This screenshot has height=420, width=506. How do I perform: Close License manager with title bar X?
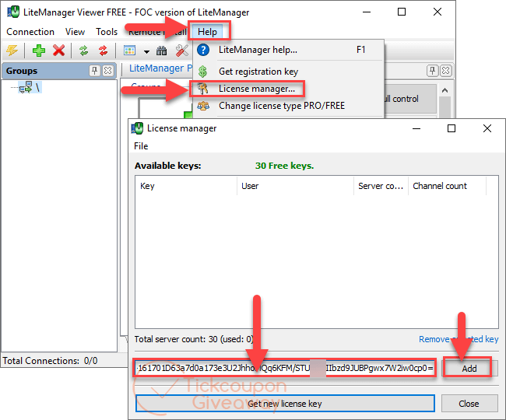(x=487, y=128)
